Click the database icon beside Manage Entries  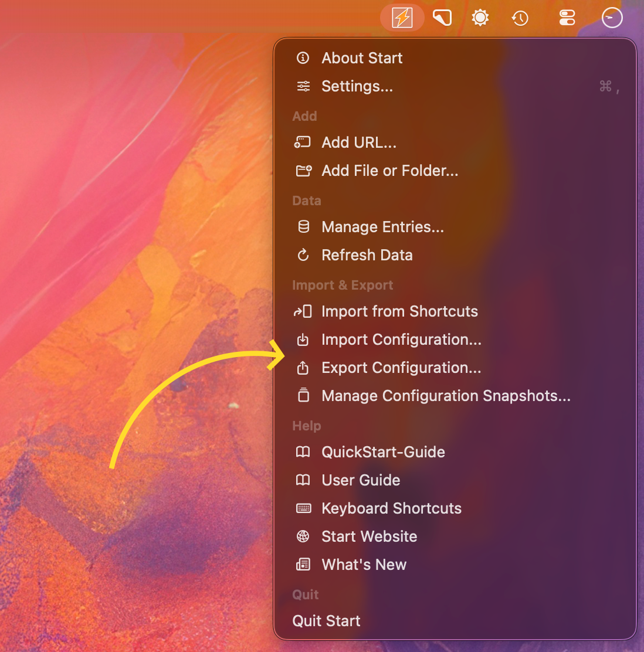[x=303, y=227]
